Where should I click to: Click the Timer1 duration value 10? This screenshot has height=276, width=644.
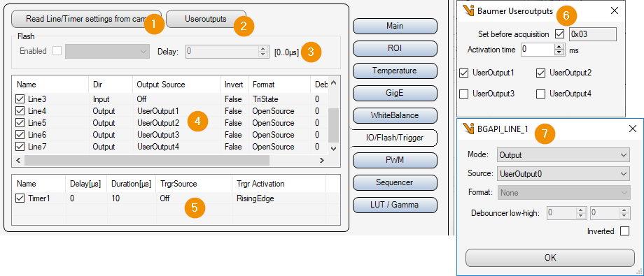pos(115,198)
